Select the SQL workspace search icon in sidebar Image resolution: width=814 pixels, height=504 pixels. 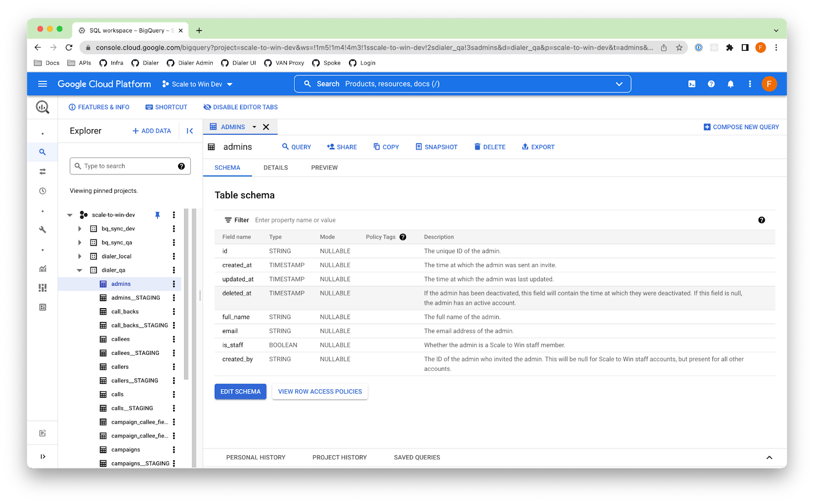(43, 152)
